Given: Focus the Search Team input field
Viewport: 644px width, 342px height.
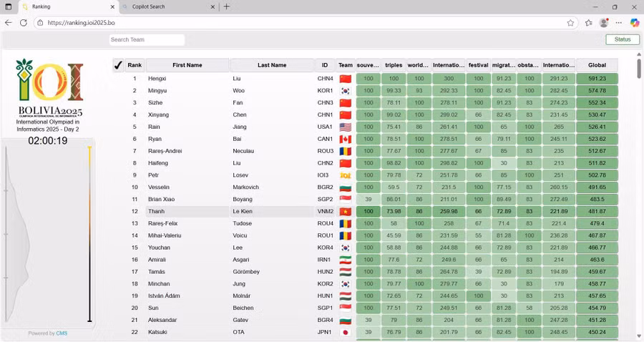Looking at the screenshot, I should tap(147, 40).
